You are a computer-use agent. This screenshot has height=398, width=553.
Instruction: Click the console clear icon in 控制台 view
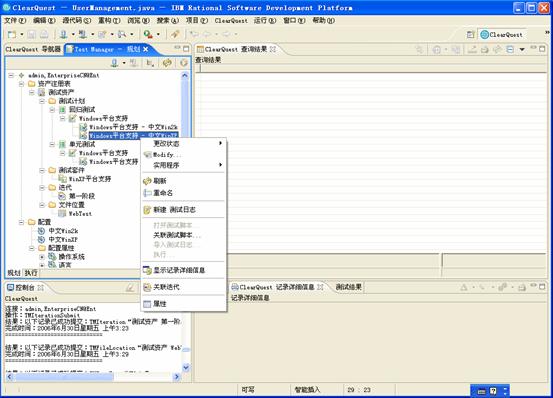pos(130,288)
